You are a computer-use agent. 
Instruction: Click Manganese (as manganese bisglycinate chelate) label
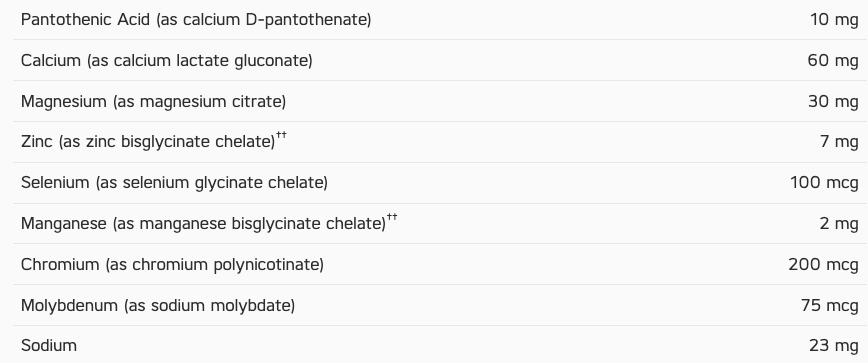[x=203, y=224]
